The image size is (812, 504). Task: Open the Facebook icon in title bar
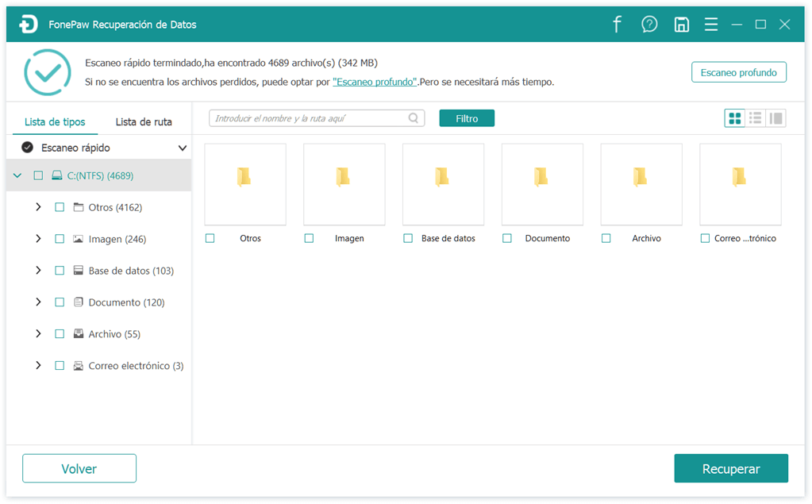coord(617,25)
